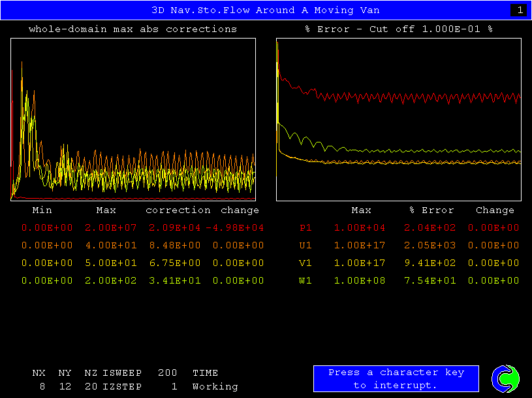This screenshot has height=398, width=532.
Task: Click the NX value 8
Action: pos(42,386)
